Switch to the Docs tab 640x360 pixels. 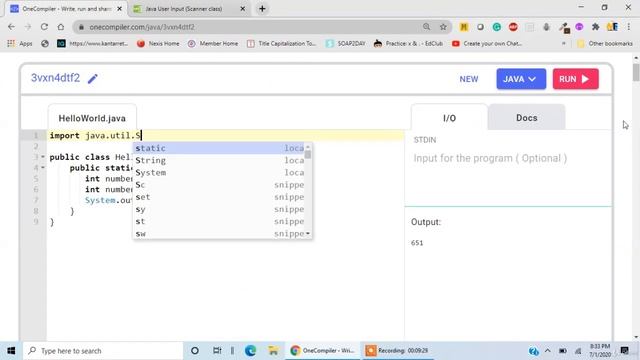coord(527,118)
